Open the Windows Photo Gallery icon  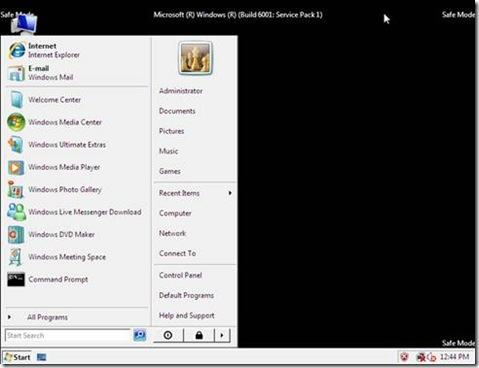pos(16,189)
